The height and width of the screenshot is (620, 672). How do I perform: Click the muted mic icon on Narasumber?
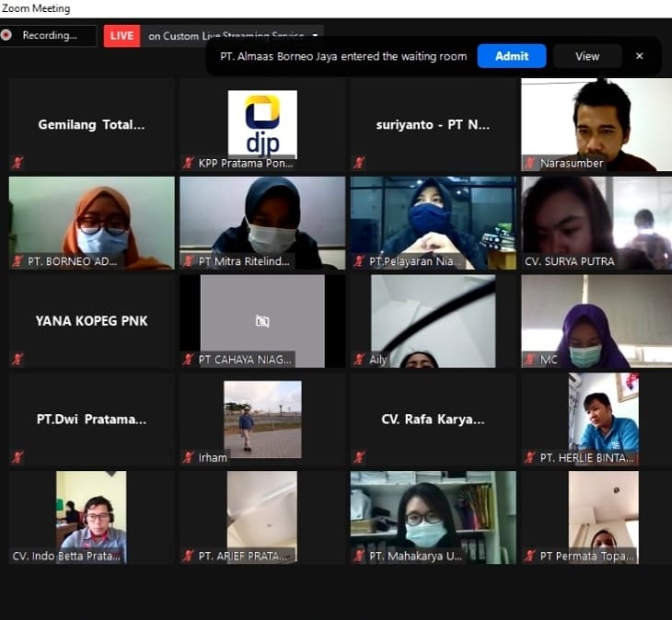pyautogui.click(x=530, y=163)
